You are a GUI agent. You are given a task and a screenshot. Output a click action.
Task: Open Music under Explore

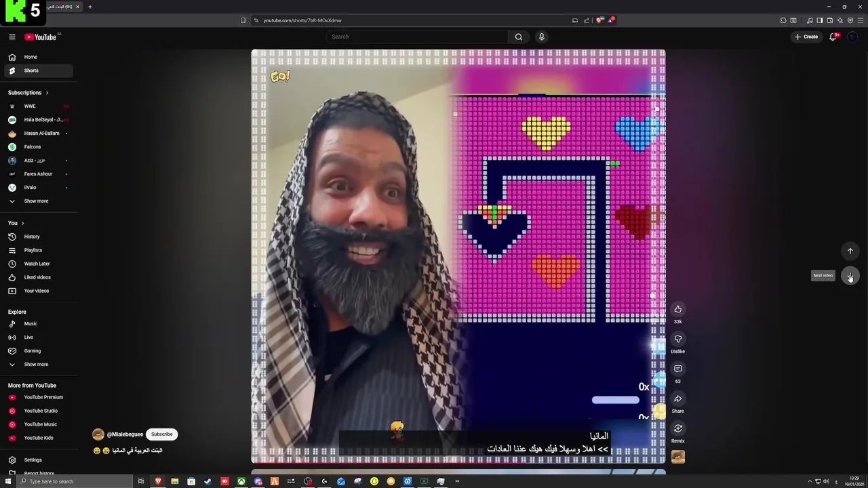[x=39, y=324]
